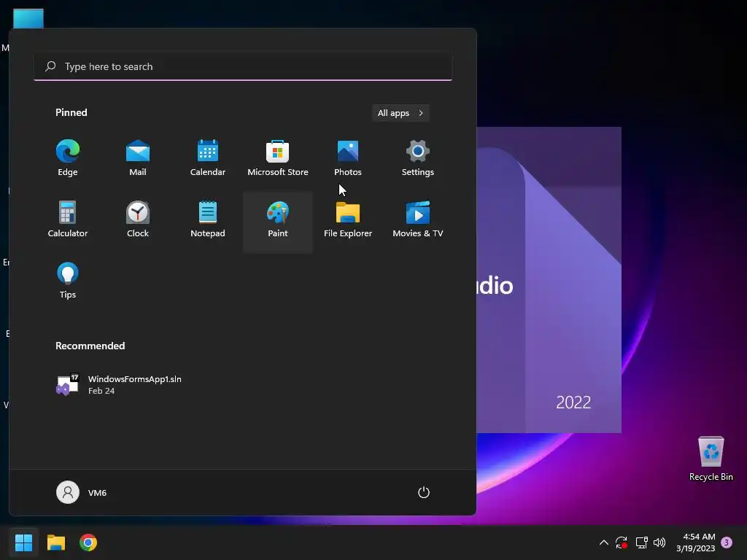
Task: Launch Movies & TV app
Action: (418, 219)
